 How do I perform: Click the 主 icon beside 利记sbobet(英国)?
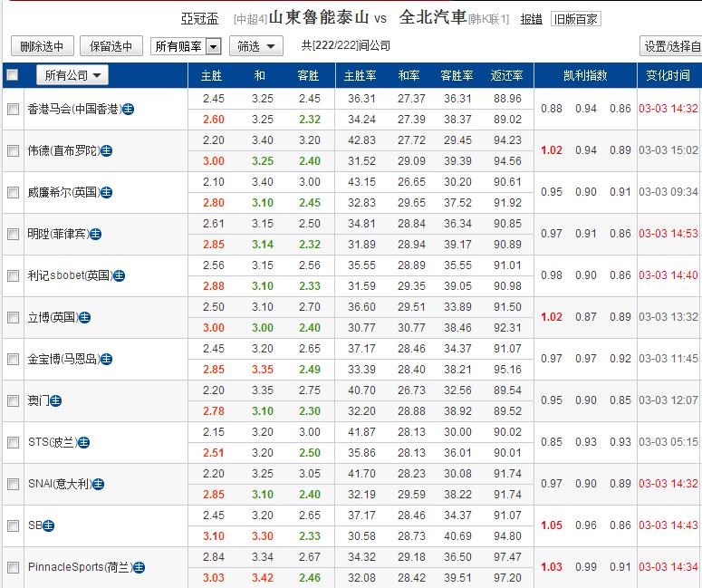tap(119, 275)
